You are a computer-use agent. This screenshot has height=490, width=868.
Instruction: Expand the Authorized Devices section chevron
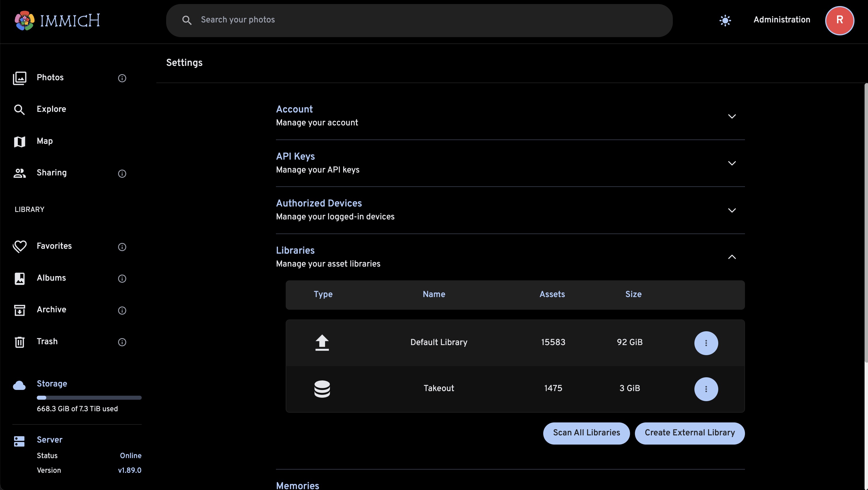coord(732,210)
